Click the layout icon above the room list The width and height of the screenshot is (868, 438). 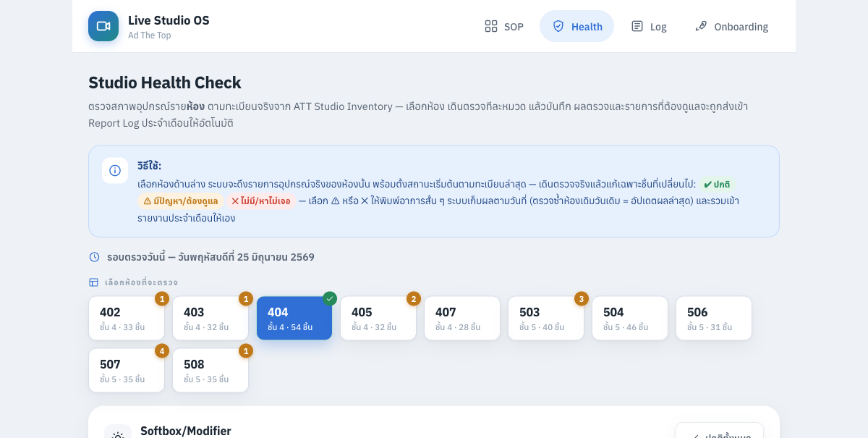click(x=93, y=282)
